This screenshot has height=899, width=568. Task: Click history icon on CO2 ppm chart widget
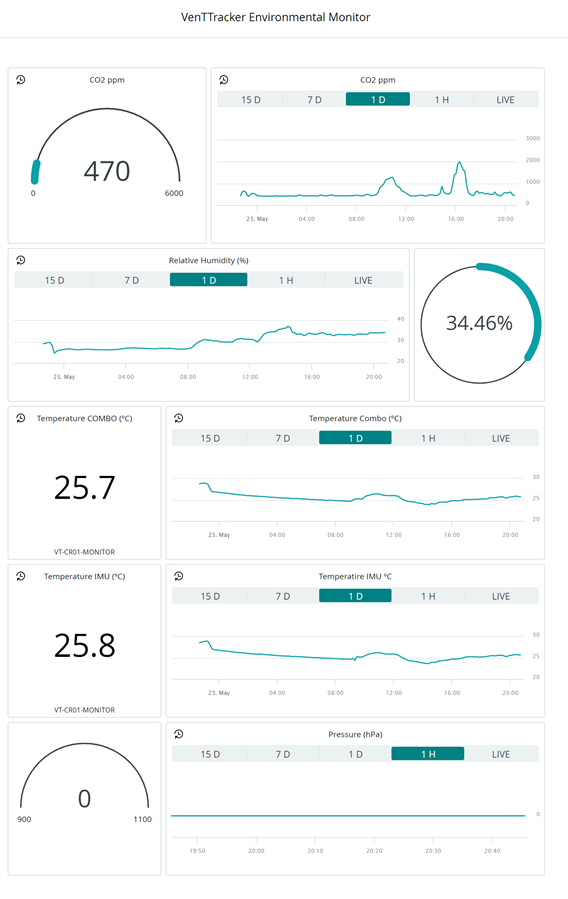[x=224, y=80]
